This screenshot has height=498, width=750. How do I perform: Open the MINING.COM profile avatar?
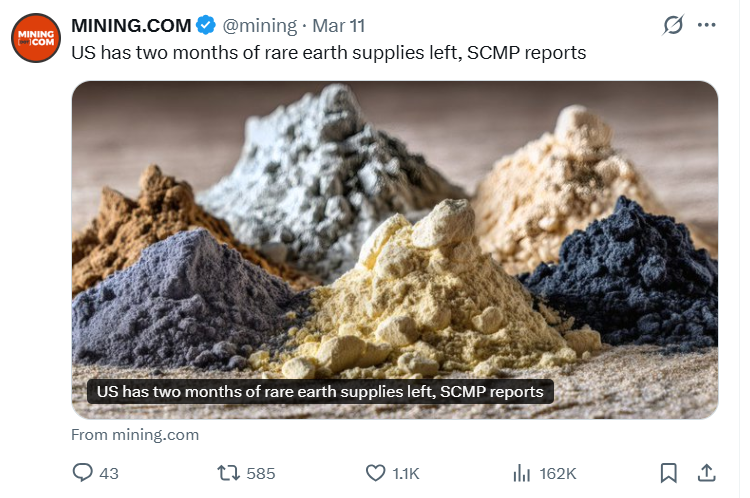35,38
